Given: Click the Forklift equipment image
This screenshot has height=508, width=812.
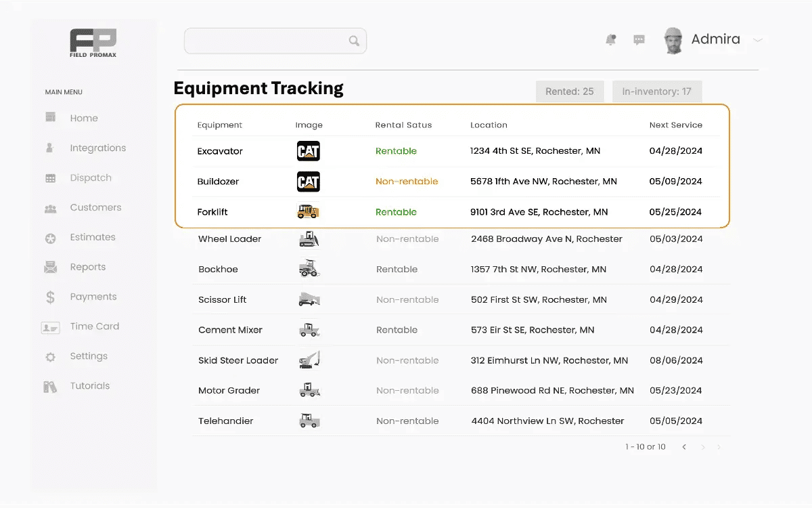Looking at the screenshot, I should [309, 211].
